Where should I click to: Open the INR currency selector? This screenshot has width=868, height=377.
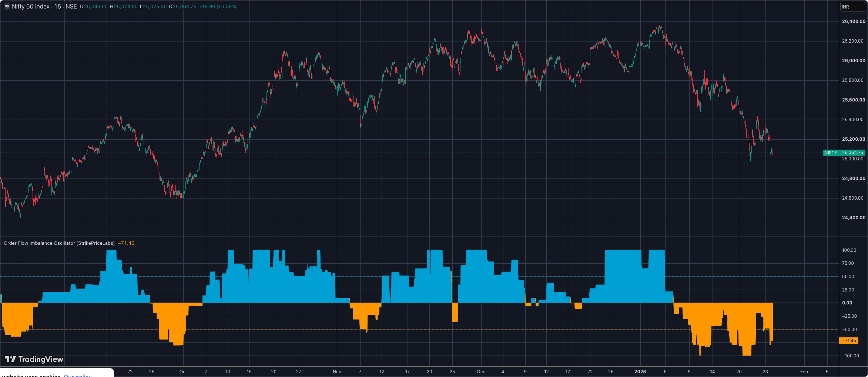tap(853, 7)
